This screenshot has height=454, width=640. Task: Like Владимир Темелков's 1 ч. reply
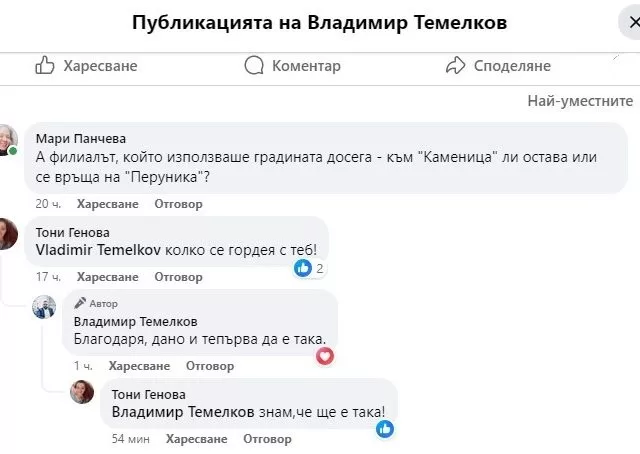(x=139, y=366)
